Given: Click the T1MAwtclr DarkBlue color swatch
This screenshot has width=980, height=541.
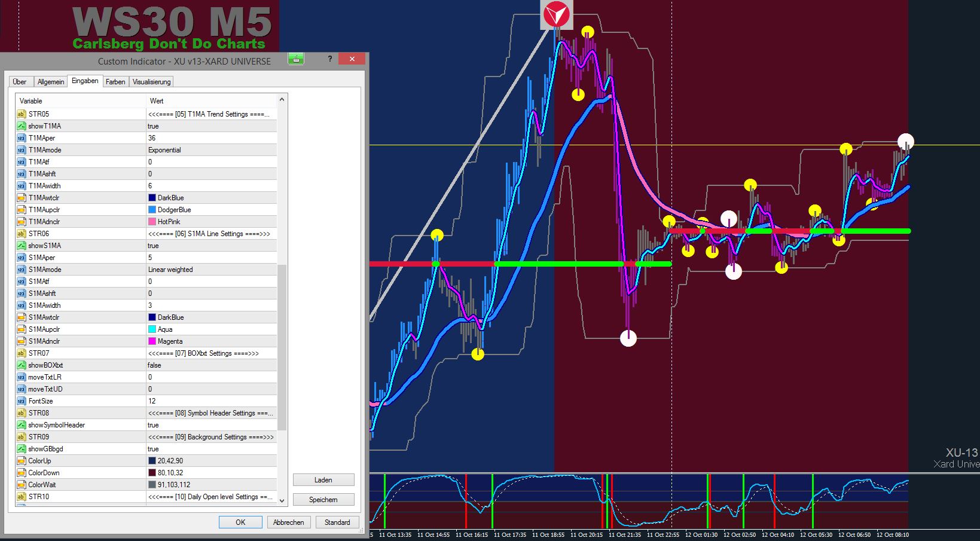Looking at the screenshot, I should tap(152, 198).
